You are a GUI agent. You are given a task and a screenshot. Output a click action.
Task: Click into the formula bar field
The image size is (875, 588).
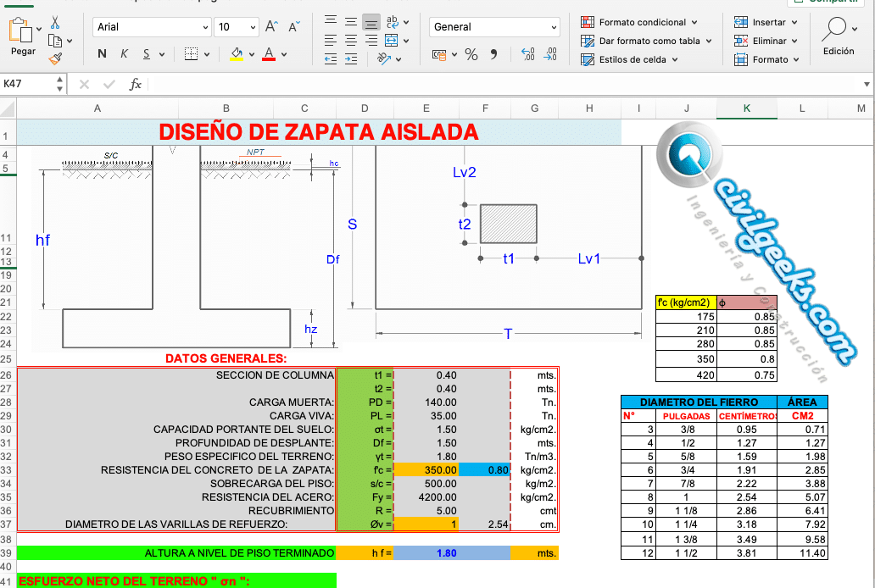click(505, 84)
